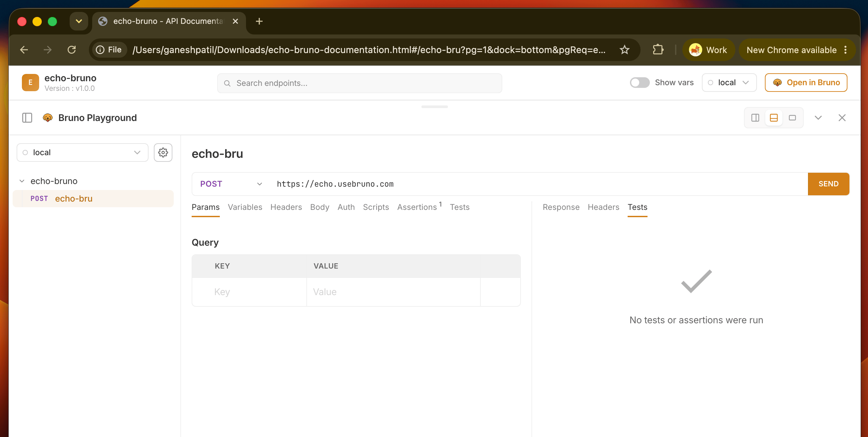Toggle the Show vars switch
This screenshot has width=868, height=437.
pyautogui.click(x=640, y=83)
